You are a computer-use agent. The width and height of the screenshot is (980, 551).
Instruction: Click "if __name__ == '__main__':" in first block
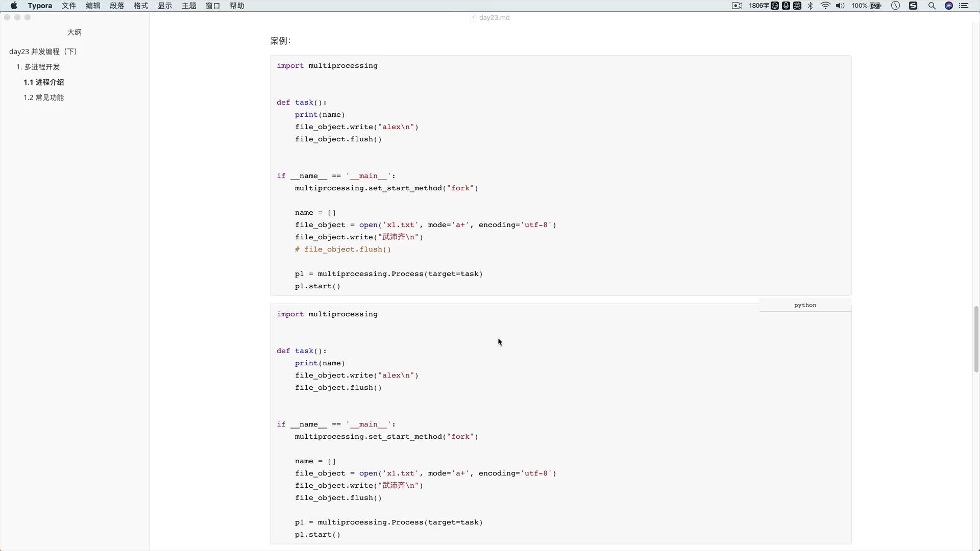coord(336,176)
